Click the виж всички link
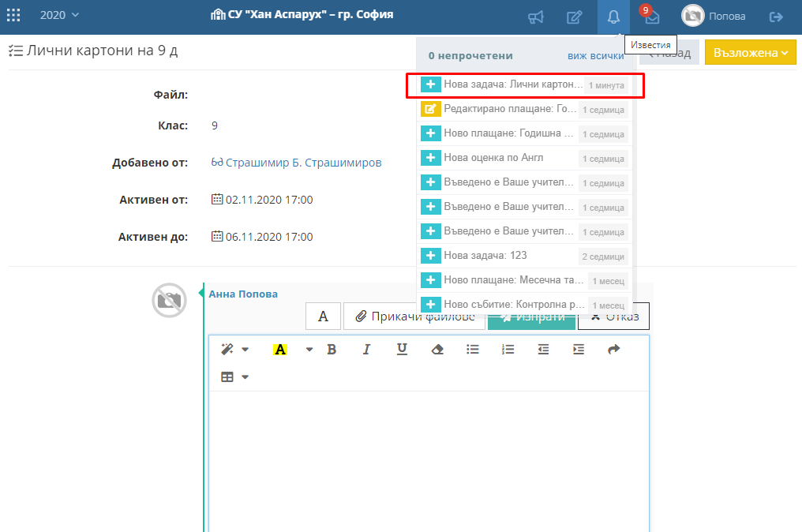802x532 pixels. coord(595,56)
